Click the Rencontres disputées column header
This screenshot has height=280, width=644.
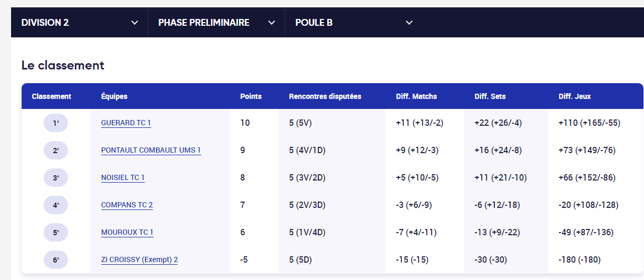[325, 96]
